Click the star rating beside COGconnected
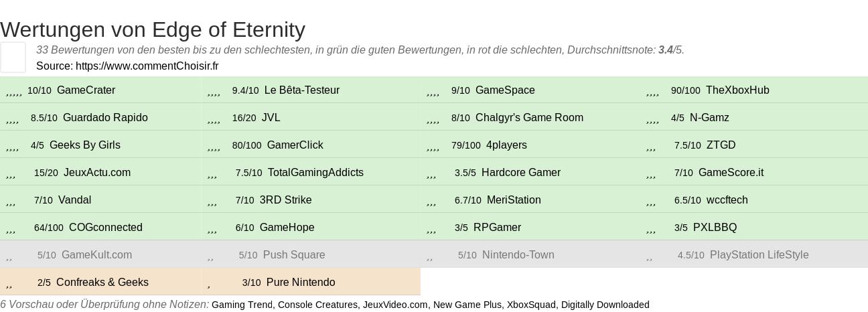 point(11,230)
